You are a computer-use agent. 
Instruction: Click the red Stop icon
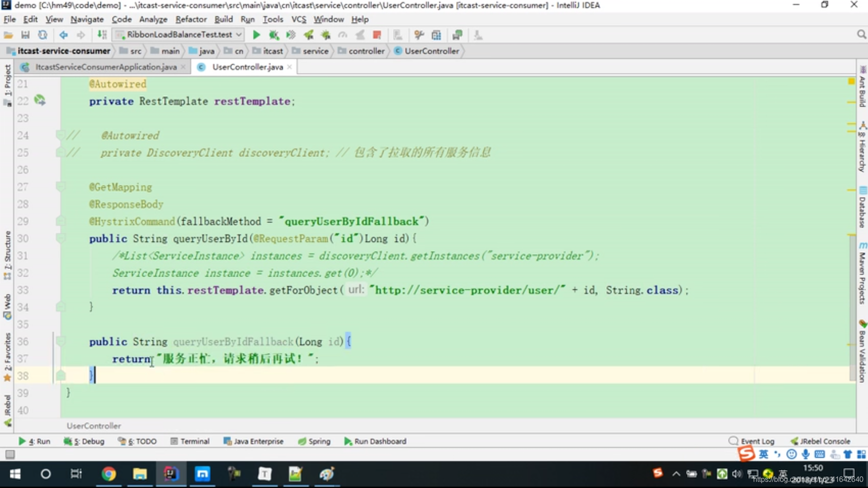[x=377, y=35]
